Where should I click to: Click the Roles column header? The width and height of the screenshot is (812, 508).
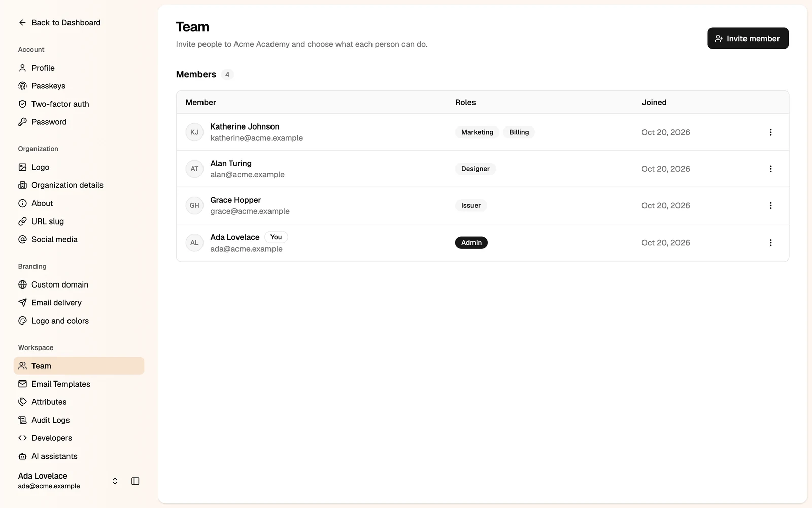[x=465, y=102]
